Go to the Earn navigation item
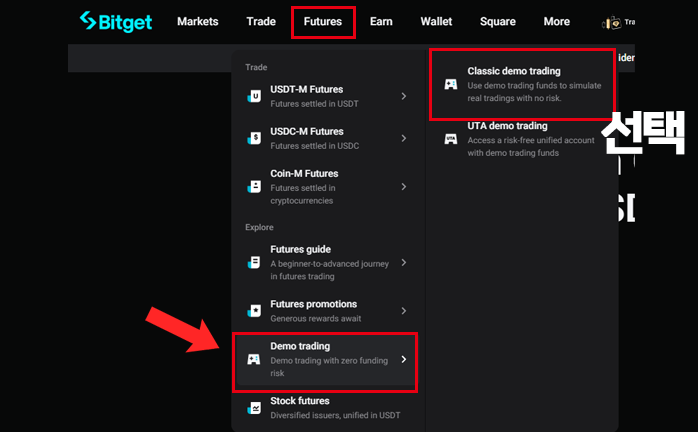698x432 pixels. [x=381, y=22]
